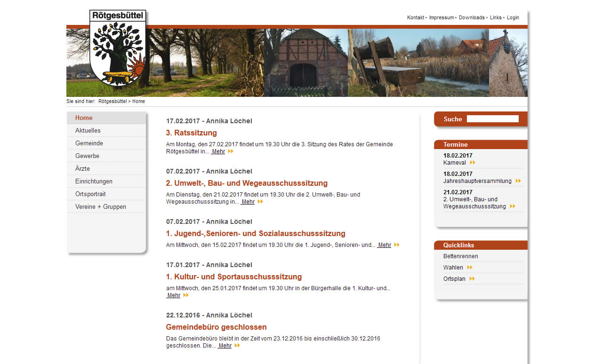Open the 3. Ratssitzung article headline
594x364 pixels.
click(192, 133)
